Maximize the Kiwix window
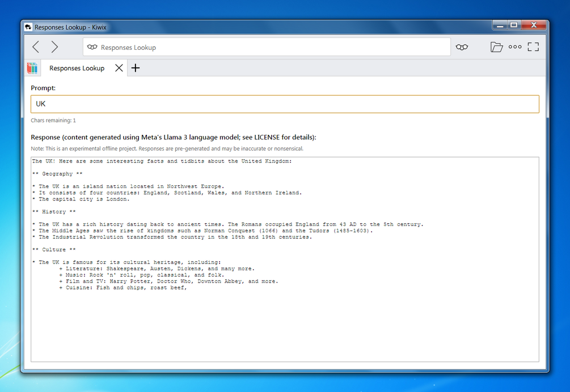The width and height of the screenshot is (570, 392). click(514, 25)
